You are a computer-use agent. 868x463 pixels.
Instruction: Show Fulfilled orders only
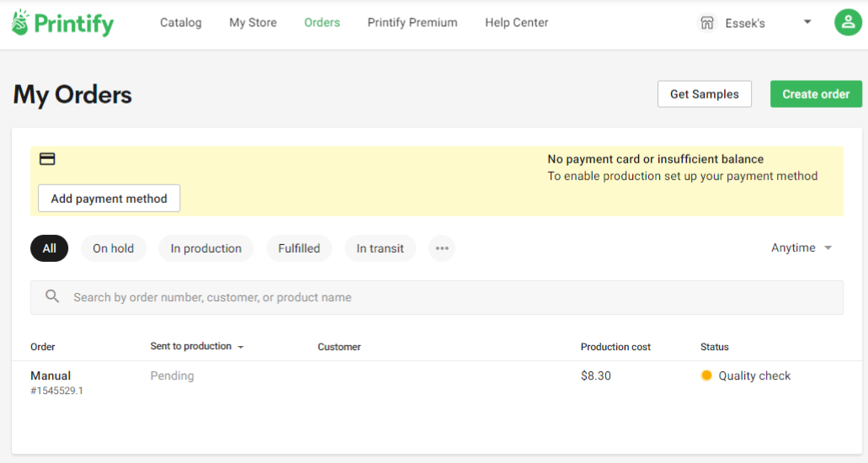[x=299, y=248]
